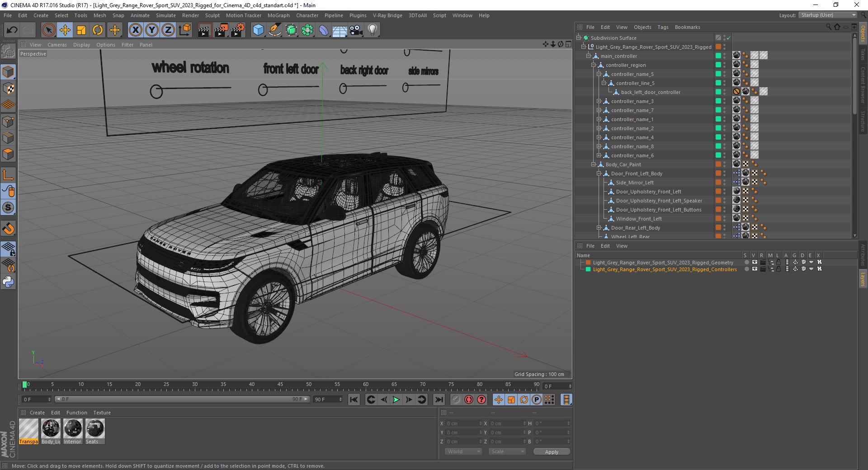Enable the Snap S icon
The height and width of the screenshot is (470, 868).
tap(8, 208)
